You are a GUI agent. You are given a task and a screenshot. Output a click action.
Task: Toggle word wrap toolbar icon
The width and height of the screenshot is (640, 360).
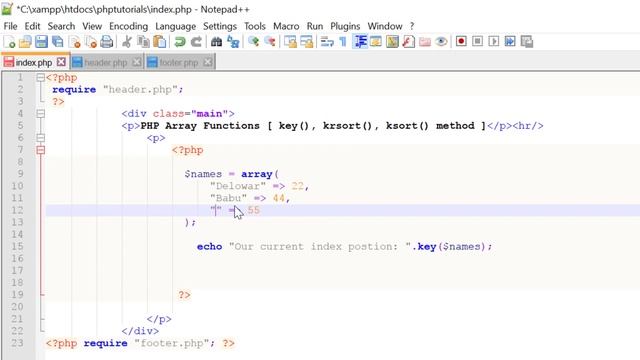[x=327, y=42]
